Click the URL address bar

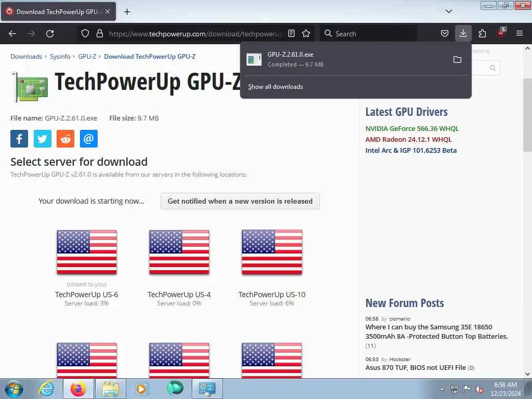195,34
